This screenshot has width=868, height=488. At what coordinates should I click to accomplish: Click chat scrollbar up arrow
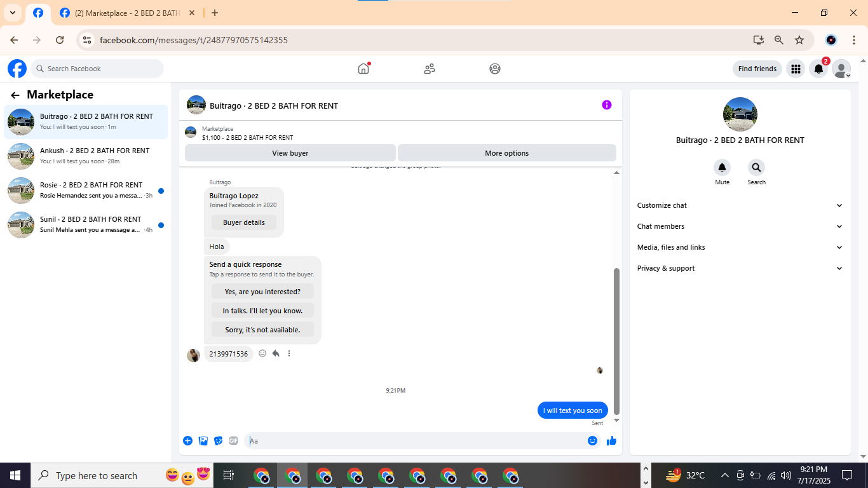click(616, 173)
